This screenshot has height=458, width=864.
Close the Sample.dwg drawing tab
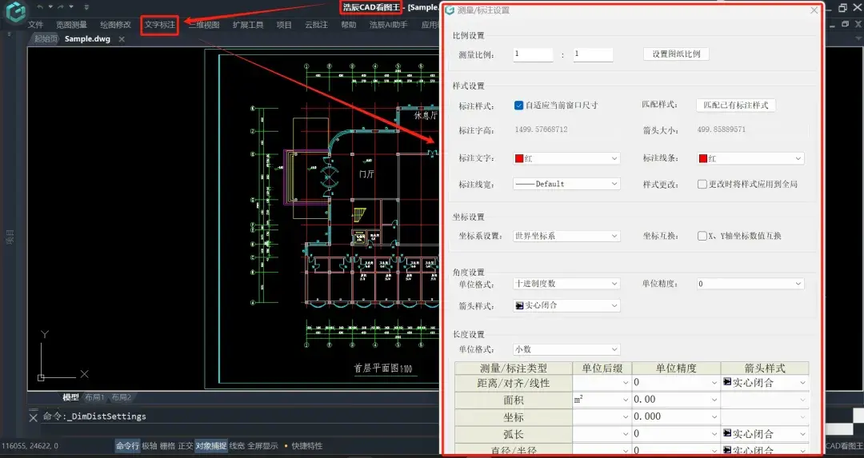(122, 39)
